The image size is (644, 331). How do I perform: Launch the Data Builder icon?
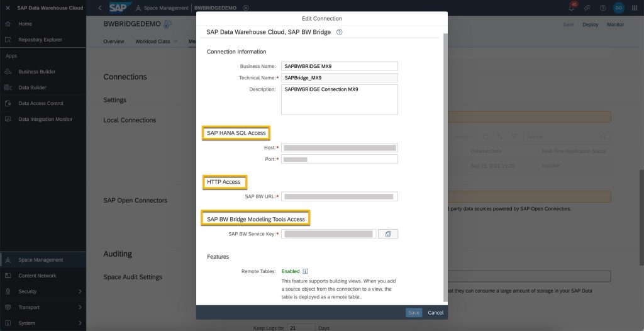tap(8, 87)
